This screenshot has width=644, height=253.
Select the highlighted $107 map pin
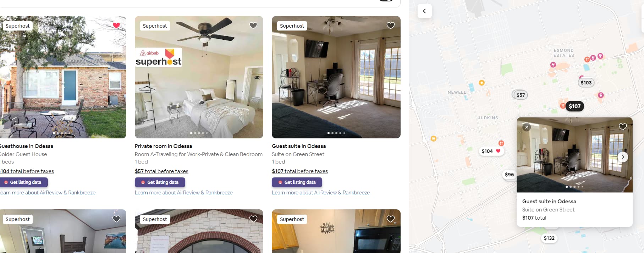coord(574,106)
